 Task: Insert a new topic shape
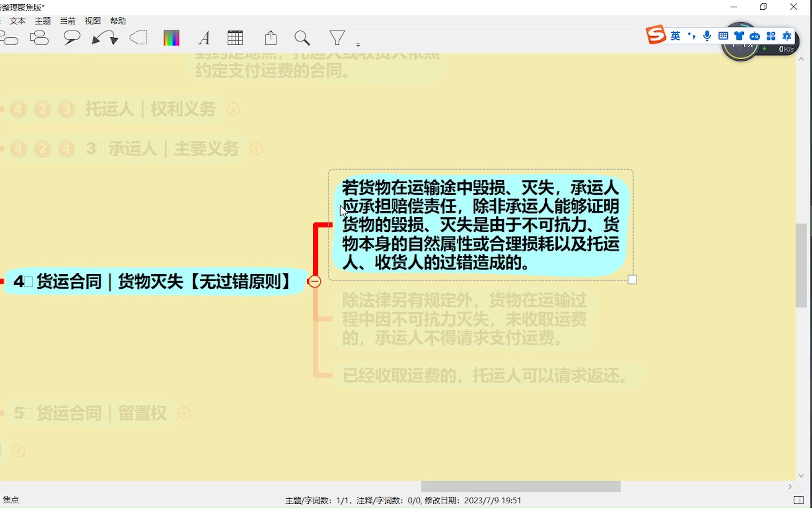(9, 38)
